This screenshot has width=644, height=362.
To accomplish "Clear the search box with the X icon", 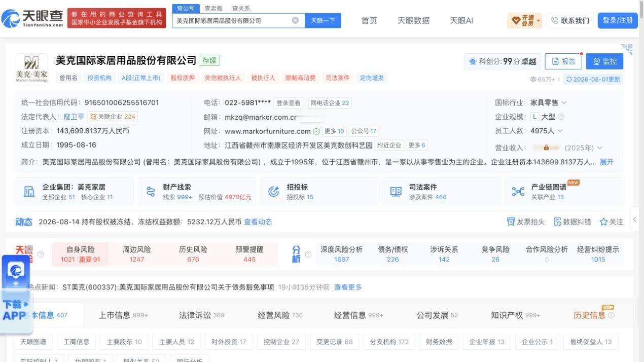I will pos(295,20).
